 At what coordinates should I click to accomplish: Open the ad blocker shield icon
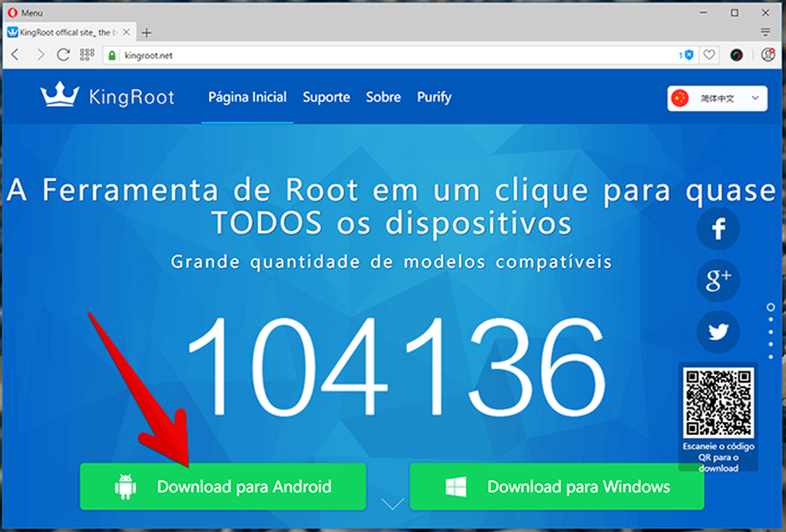(688, 56)
